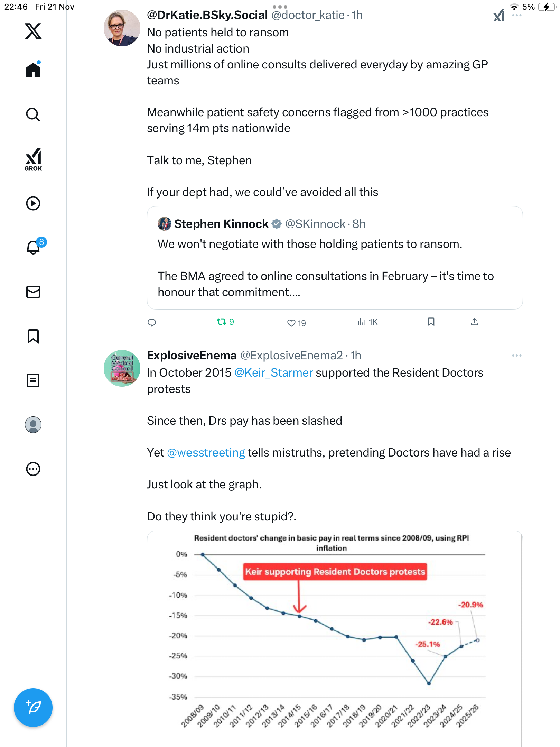Image resolution: width=560 pixels, height=747 pixels.
Task: Compose a new post
Action: coord(33,708)
